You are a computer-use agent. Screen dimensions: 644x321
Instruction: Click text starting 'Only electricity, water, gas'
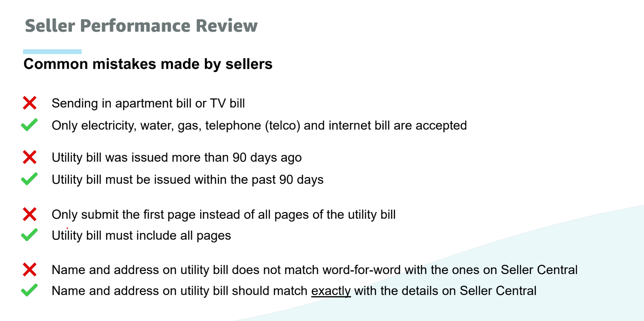click(259, 126)
